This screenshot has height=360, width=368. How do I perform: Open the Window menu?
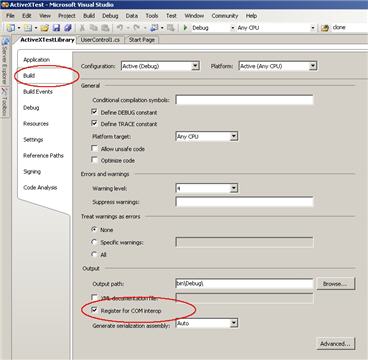click(x=194, y=16)
